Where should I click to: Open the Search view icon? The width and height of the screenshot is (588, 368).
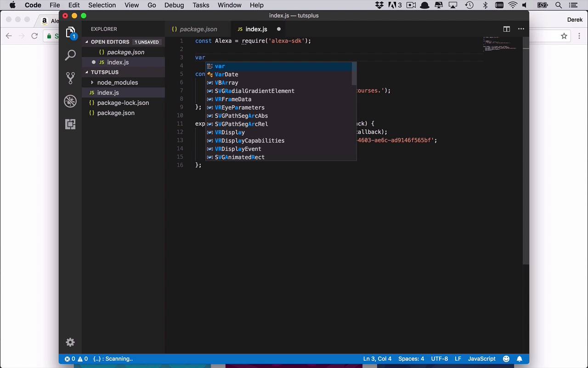tap(70, 55)
